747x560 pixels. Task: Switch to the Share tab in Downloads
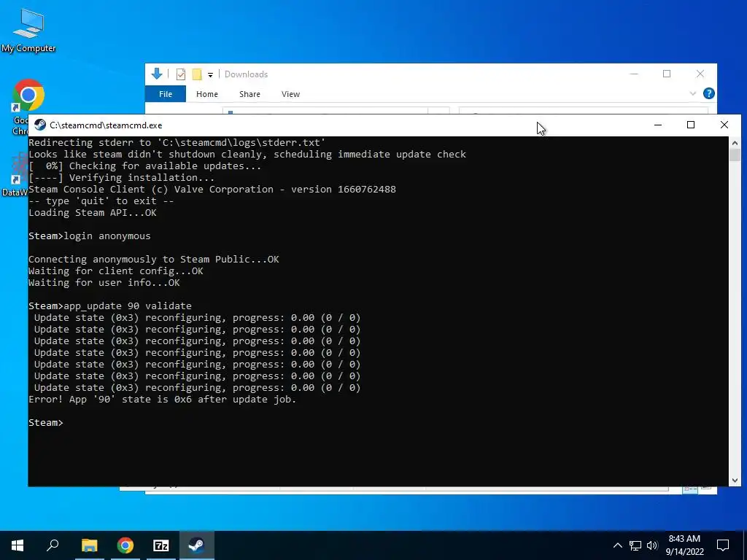[x=249, y=94]
